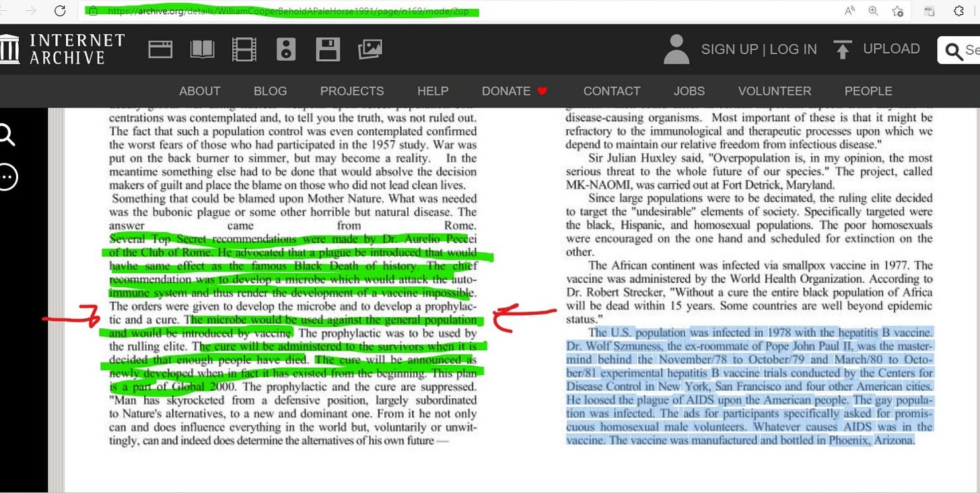Open the Texts open-book icon
The height and width of the screenshot is (493, 980).
coord(203,49)
